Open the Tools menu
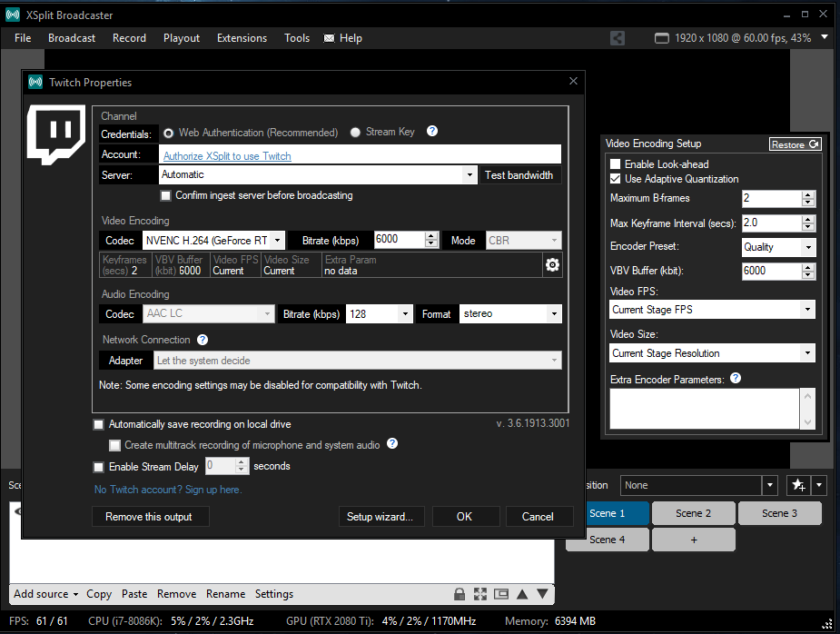This screenshot has width=840, height=634. [297, 38]
